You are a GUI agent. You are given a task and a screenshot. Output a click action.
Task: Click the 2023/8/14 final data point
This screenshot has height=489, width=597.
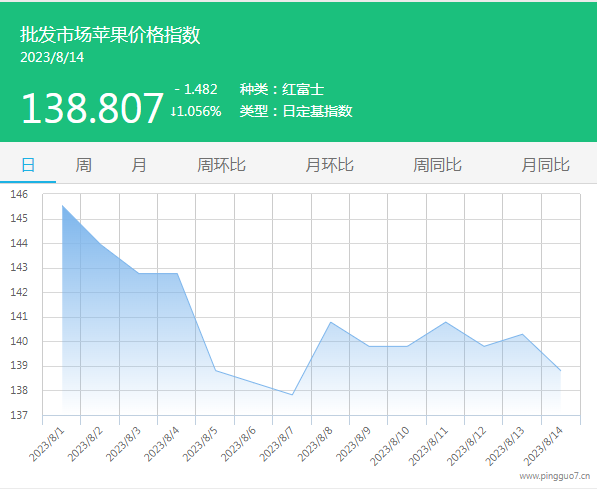(x=560, y=371)
